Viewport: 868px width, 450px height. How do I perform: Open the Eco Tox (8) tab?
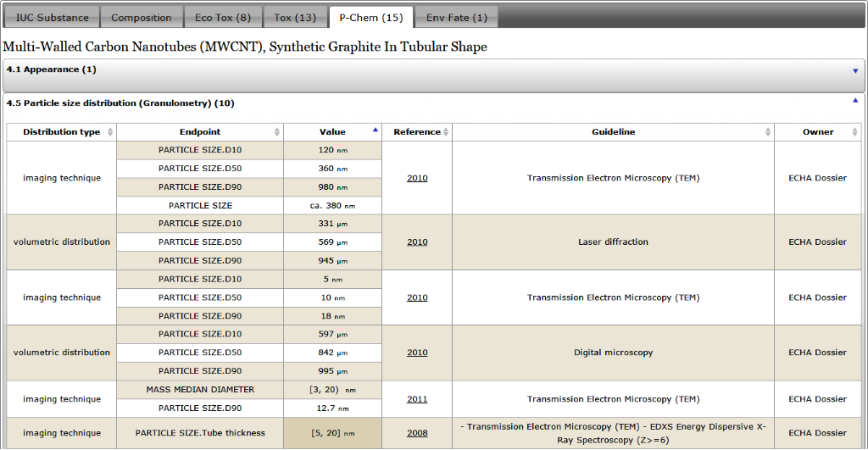222,18
